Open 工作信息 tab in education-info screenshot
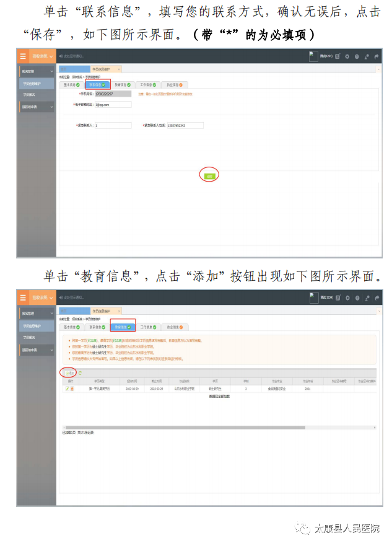Image resolution: width=392 pixels, height=546 pixels. pos(148,327)
